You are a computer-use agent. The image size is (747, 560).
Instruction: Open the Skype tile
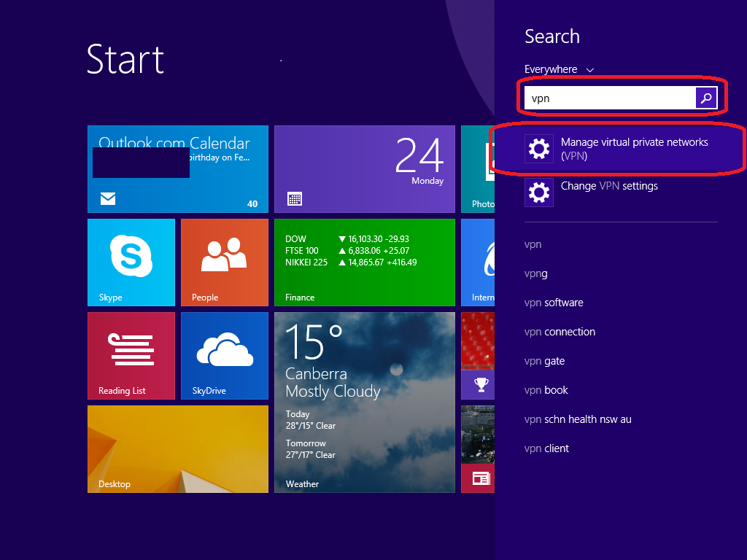[x=131, y=262]
